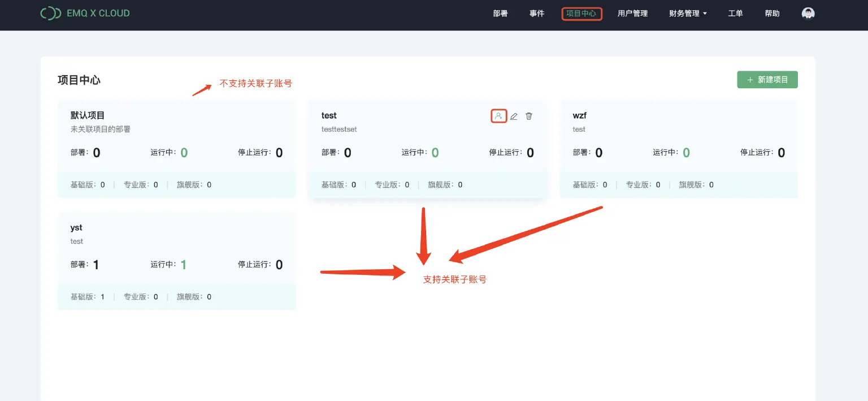Go to the 事件 menu item
The width and height of the screenshot is (868, 401).
coord(537,14)
